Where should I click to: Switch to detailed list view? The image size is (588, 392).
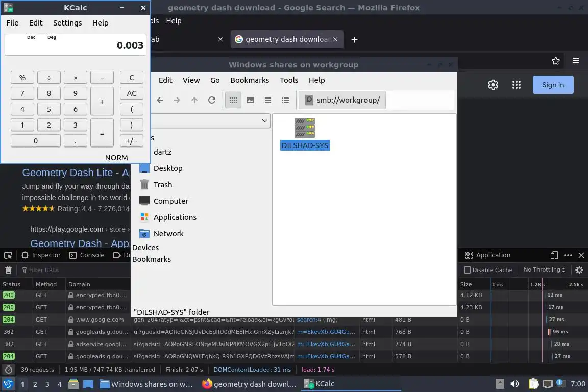(285, 100)
